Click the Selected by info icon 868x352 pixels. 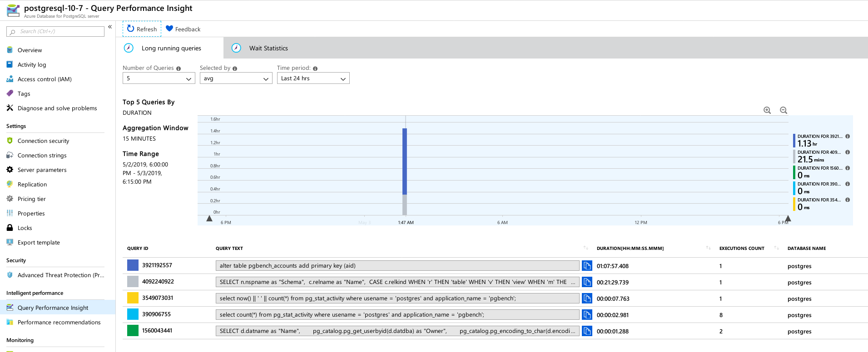pyautogui.click(x=235, y=68)
